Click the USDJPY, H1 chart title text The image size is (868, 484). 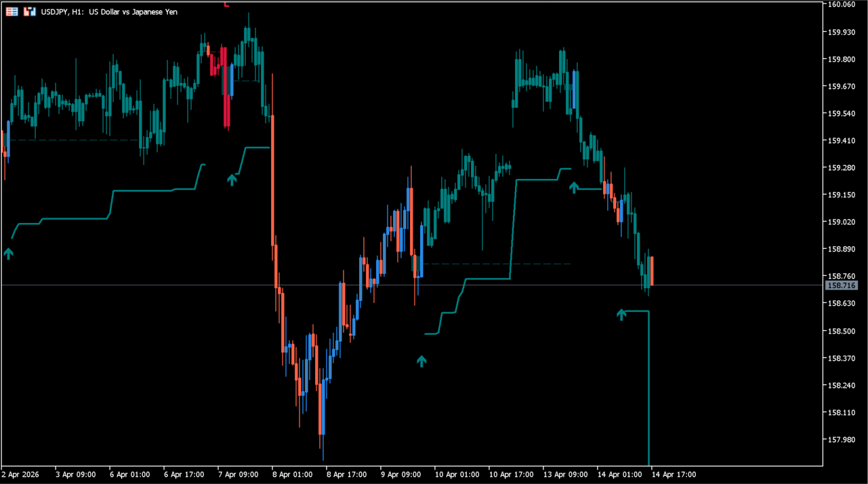click(x=109, y=12)
